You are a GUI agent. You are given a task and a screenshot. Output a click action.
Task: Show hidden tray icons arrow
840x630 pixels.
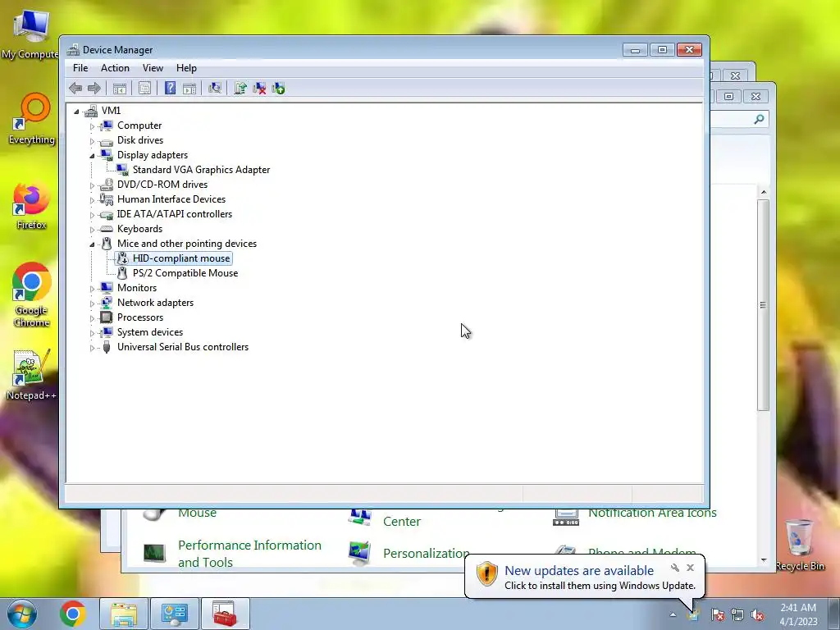673,614
